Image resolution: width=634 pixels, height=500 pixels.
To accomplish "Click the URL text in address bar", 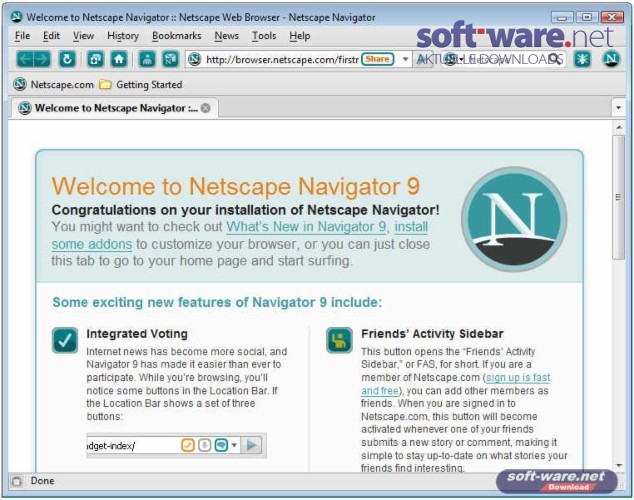I will [282, 60].
